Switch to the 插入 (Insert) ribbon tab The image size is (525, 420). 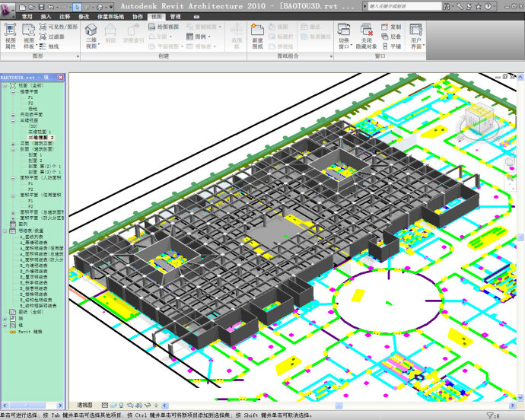click(x=46, y=17)
